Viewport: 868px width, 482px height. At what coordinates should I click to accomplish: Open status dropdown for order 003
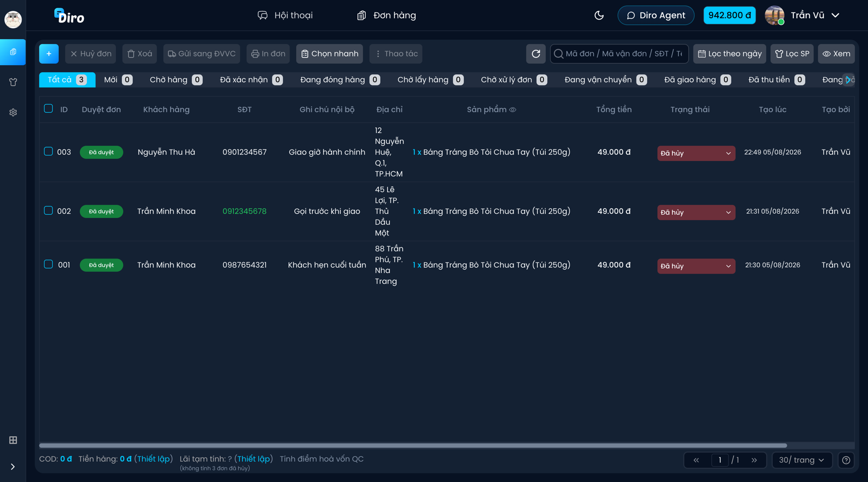(x=696, y=153)
